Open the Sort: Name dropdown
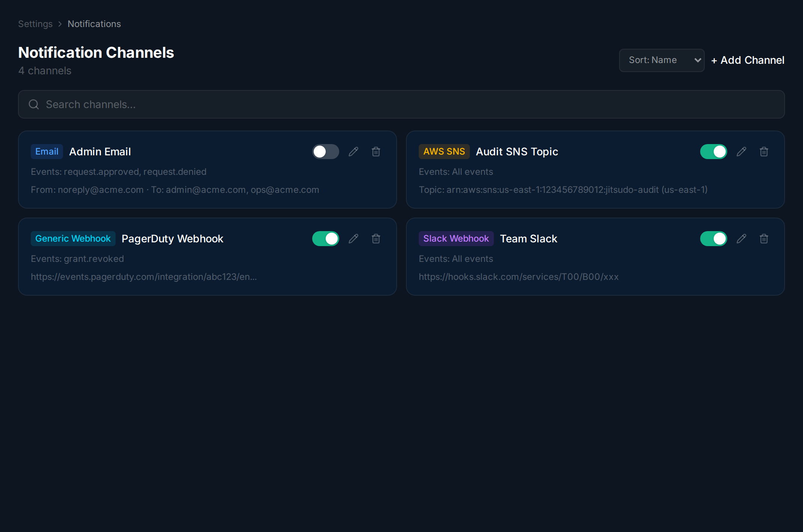This screenshot has width=803, height=532. click(662, 60)
